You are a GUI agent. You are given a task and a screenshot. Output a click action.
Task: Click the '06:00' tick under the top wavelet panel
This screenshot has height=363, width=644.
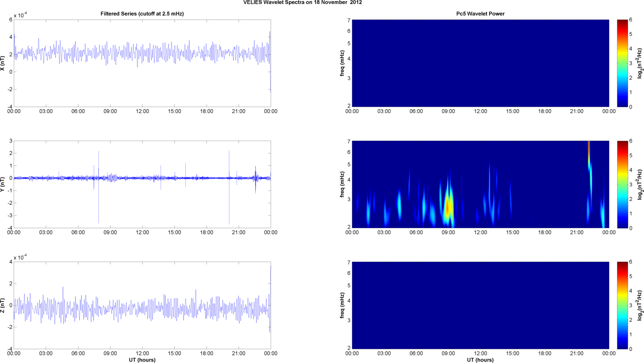[416, 111]
